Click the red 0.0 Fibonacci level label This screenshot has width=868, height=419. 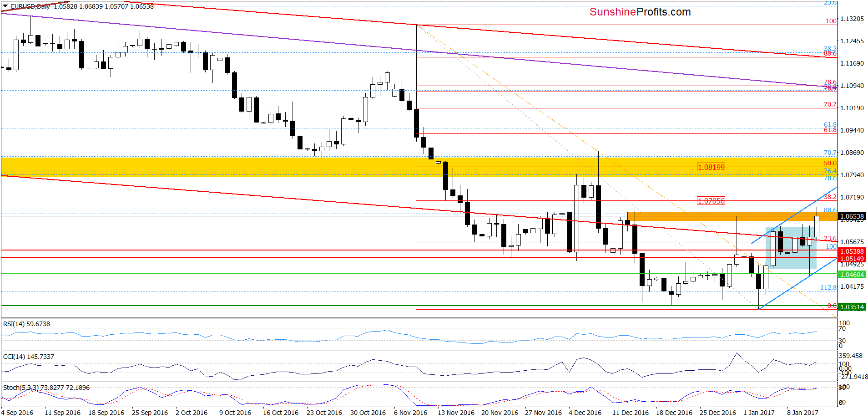coord(832,306)
